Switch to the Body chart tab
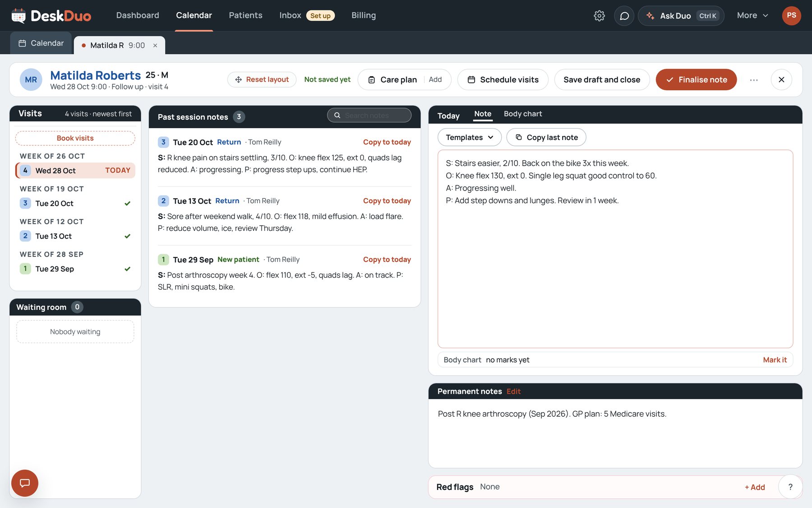Image resolution: width=812 pixels, height=508 pixels. point(523,114)
